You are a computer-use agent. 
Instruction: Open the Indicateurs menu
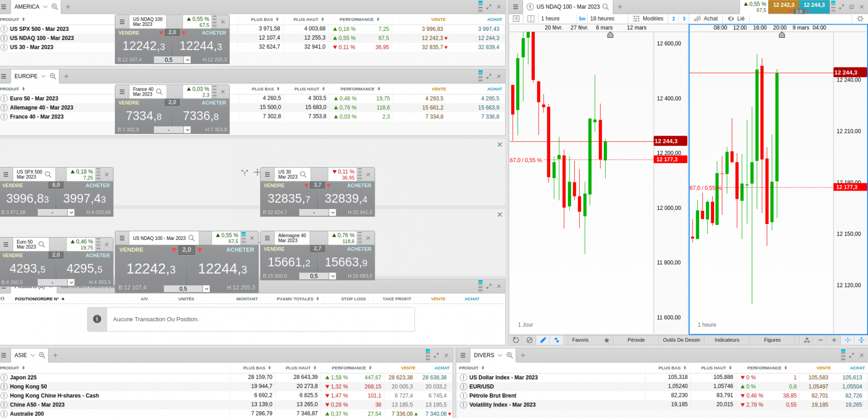coord(727,340)
